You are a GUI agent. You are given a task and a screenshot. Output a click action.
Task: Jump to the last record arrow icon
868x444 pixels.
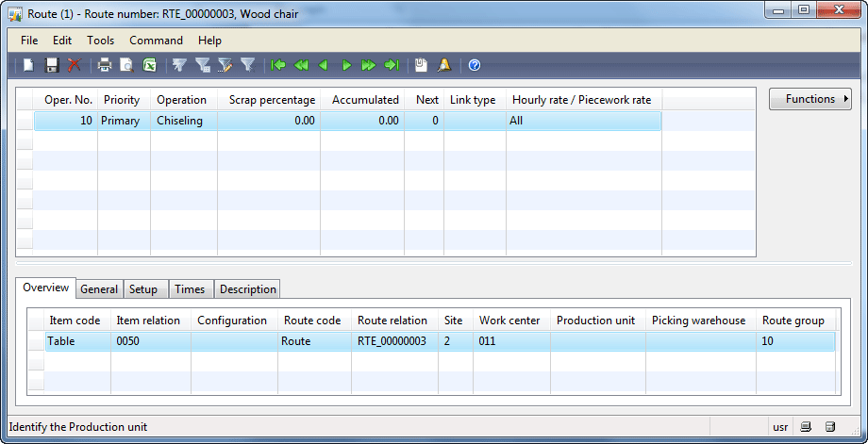click(392, 65)
